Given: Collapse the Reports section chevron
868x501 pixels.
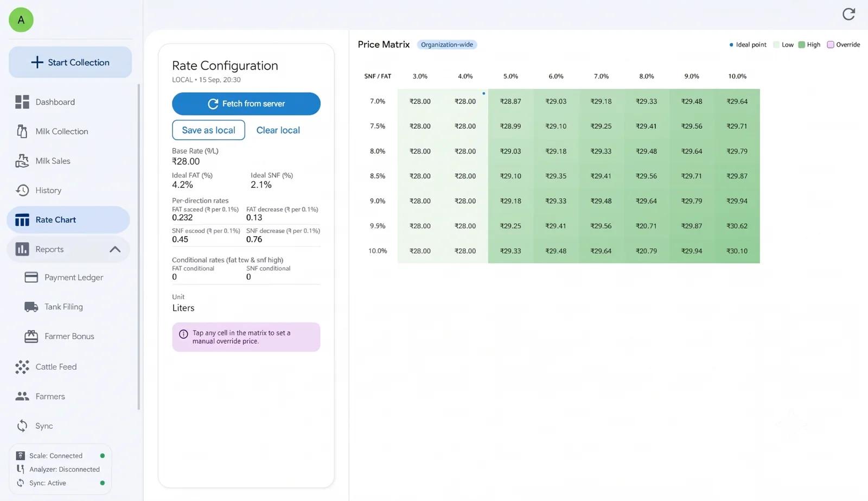Looking at the screenshot, I should (115, 249).
